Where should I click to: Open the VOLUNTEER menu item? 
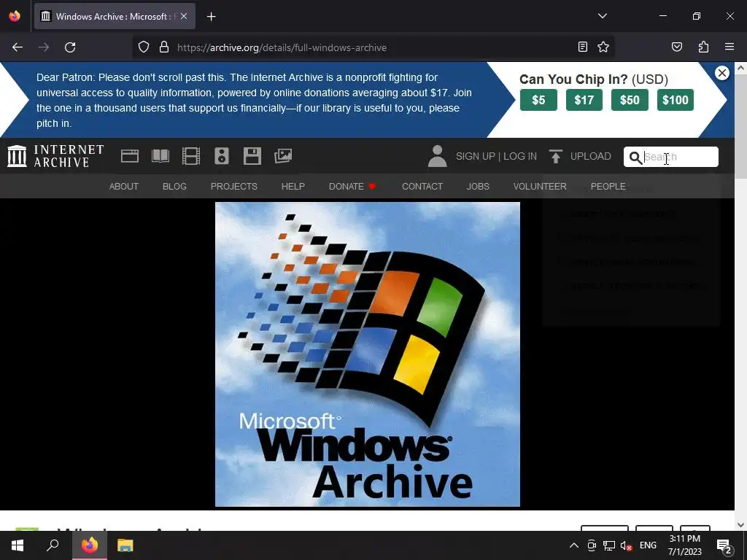540,186
